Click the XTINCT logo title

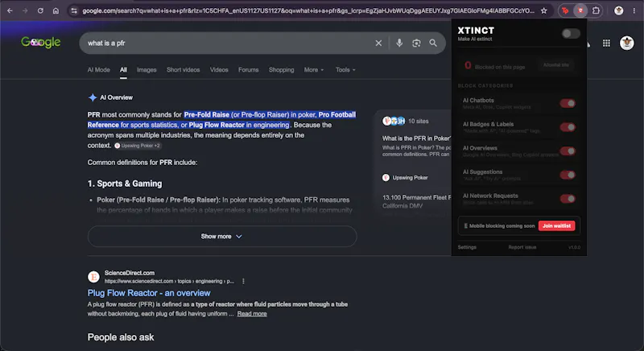click(x=476, y=31)
